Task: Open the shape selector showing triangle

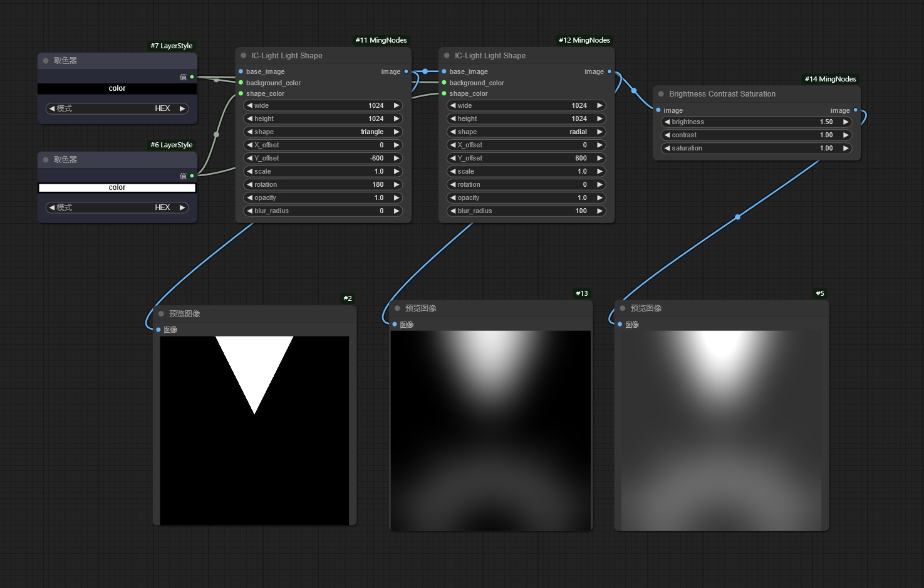Action: pyautogui.click(x=323, y=132)
